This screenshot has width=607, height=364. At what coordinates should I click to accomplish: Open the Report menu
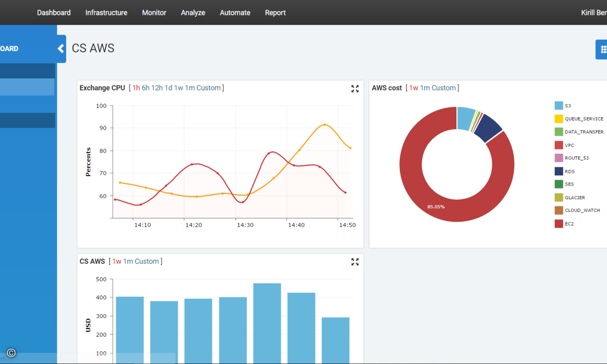pyautogui.click(x=275, y=13)
